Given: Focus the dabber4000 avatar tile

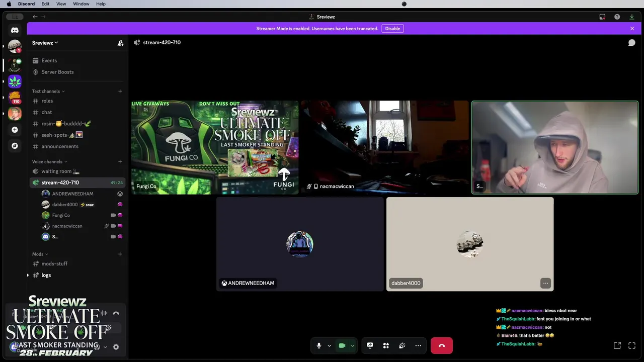Looking at the screenshot, I should (x=470, y=244).
